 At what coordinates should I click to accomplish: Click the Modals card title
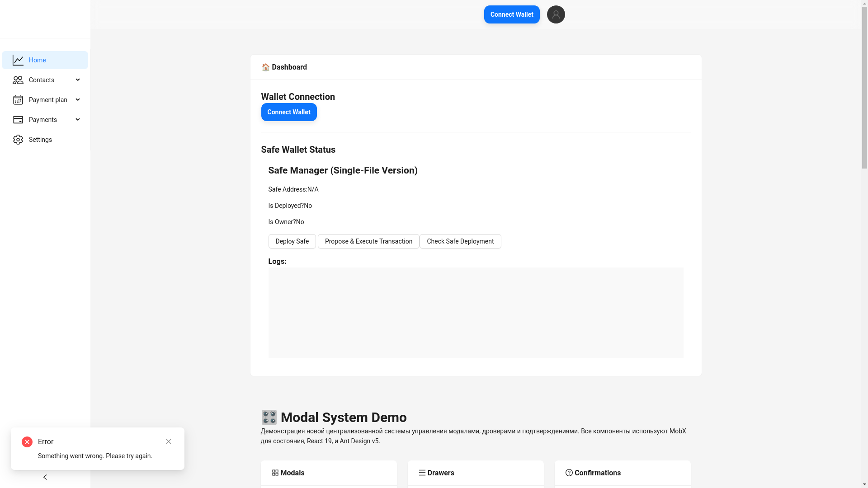tap(292, 473)
